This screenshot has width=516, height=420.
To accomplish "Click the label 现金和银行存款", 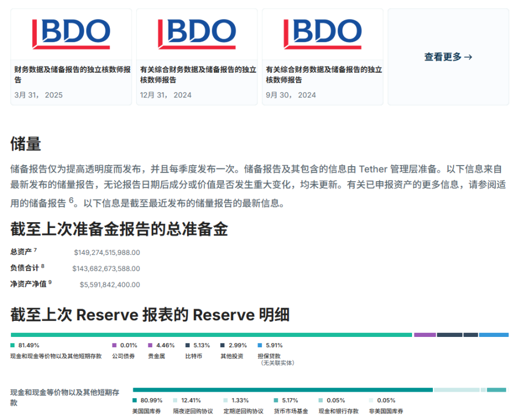I will click(338, 411).
